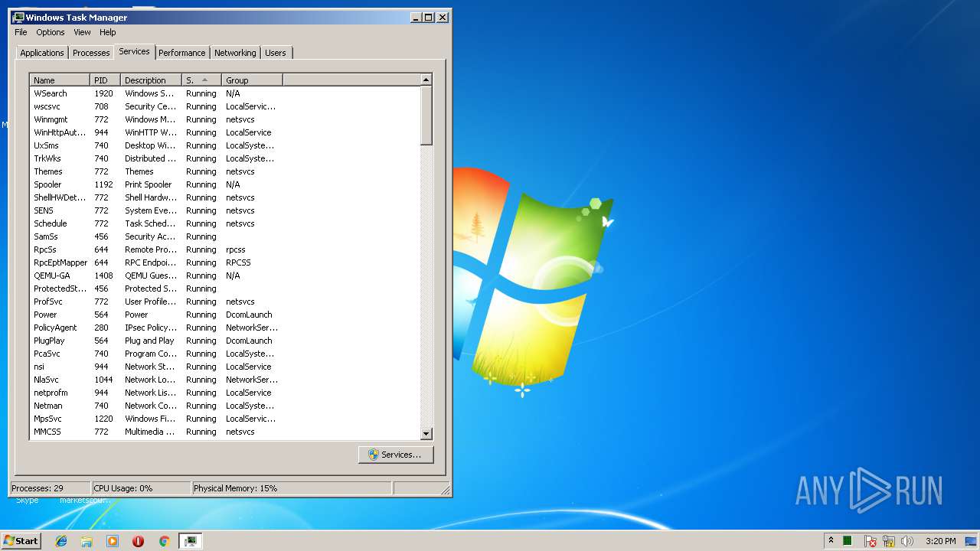980x551 pixels.
Task: Open the Options menu
Action: [51, 32]
